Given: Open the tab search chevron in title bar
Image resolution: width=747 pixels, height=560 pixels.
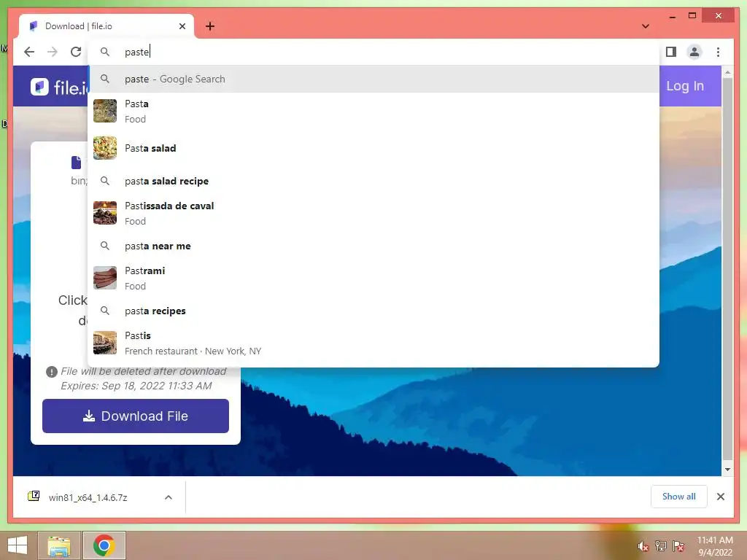Looking at the screenshot, I should click(x=646, y=26).
